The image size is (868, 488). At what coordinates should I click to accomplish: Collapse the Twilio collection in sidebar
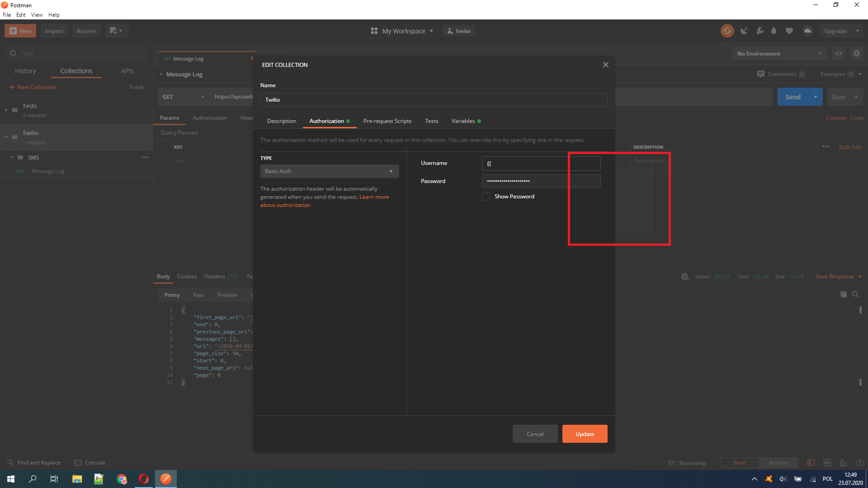(x=6, y=137)
